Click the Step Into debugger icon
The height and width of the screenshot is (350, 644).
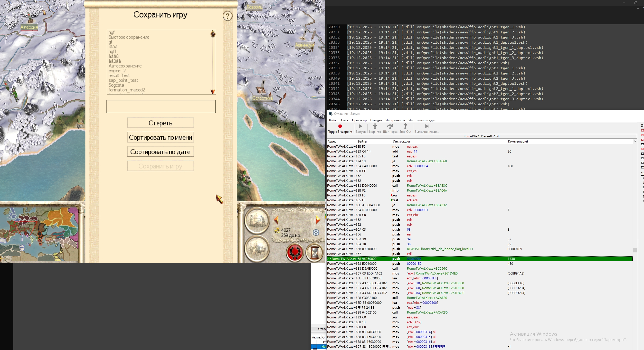click(375, 126)
